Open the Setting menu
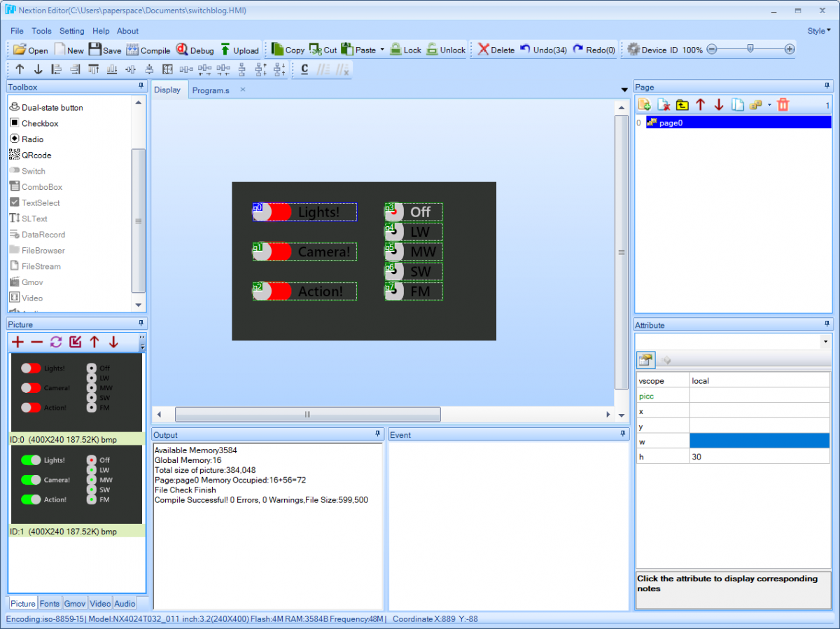840x629 pixels. coord(71,31)
